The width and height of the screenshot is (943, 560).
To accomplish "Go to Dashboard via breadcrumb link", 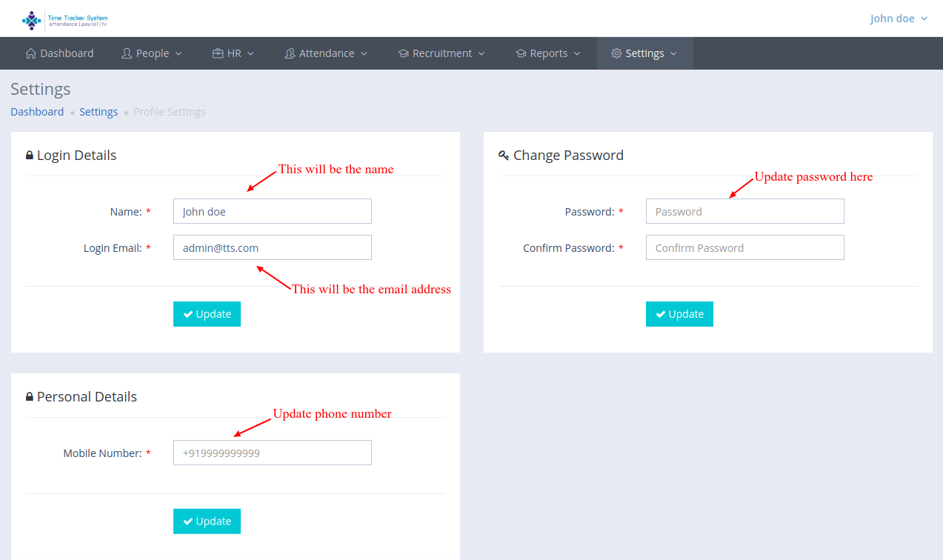I will tap(37, 112).
